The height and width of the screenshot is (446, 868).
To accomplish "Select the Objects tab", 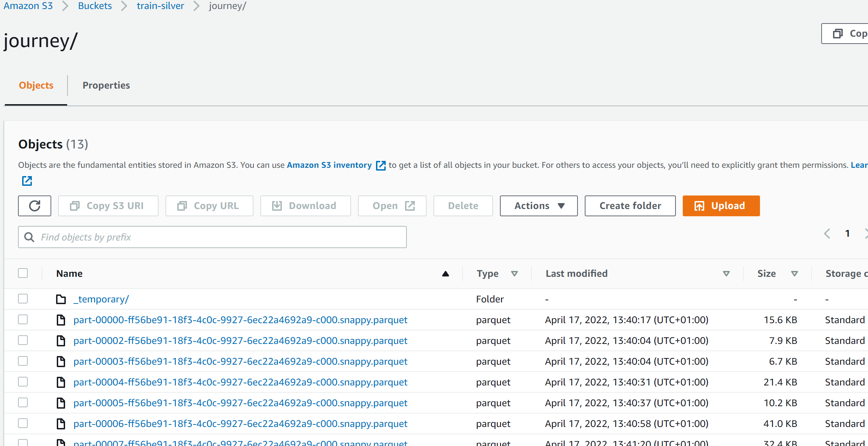I will tap(36, 85).
